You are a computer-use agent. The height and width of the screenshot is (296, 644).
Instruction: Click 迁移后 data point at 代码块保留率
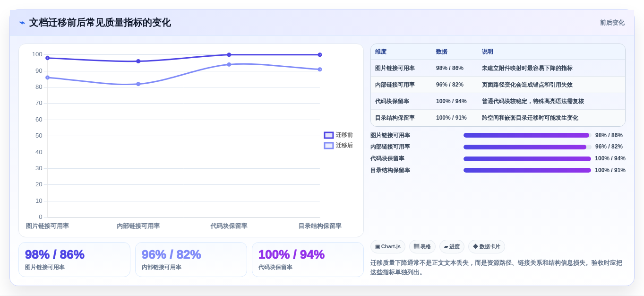[229, 65]
